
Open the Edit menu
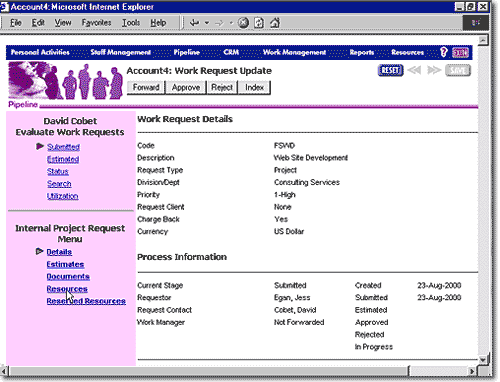point(38,23)
